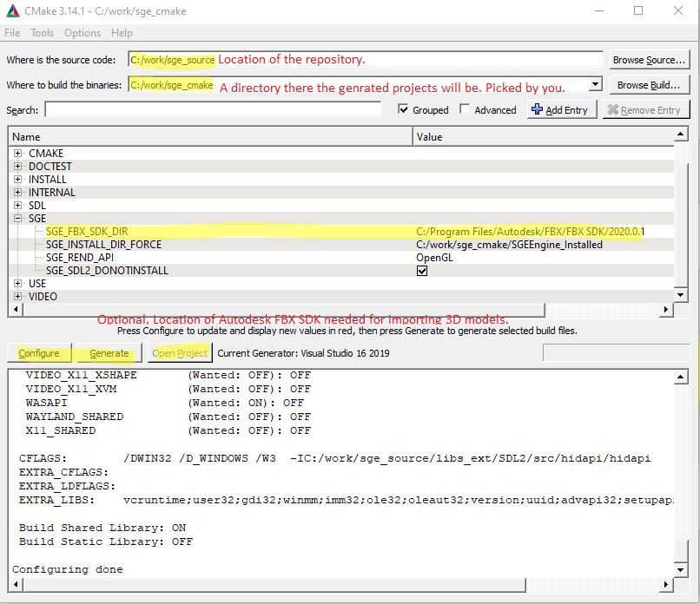Click the 'Build Static Library: OFF' line
The image size is (700, 604).
tap(106, 542)
